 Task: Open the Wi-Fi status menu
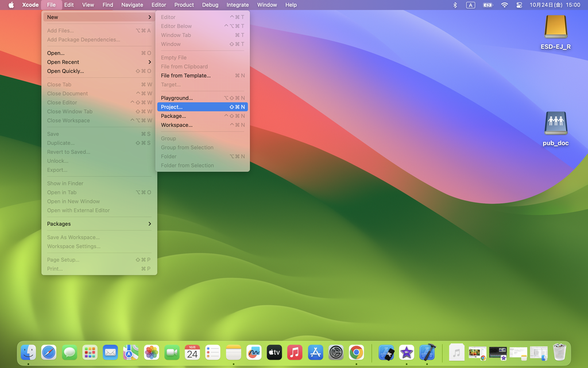point(504,5)
